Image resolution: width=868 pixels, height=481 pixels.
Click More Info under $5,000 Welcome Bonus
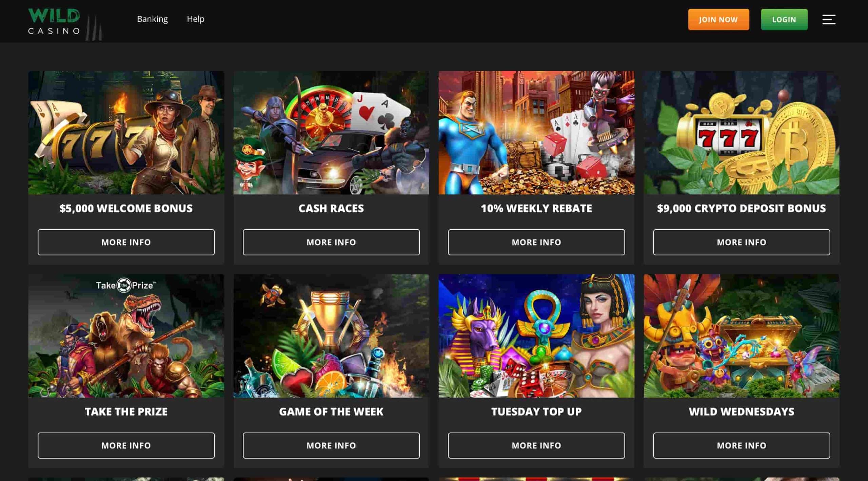pyautogui.click(x=126, y=242)
